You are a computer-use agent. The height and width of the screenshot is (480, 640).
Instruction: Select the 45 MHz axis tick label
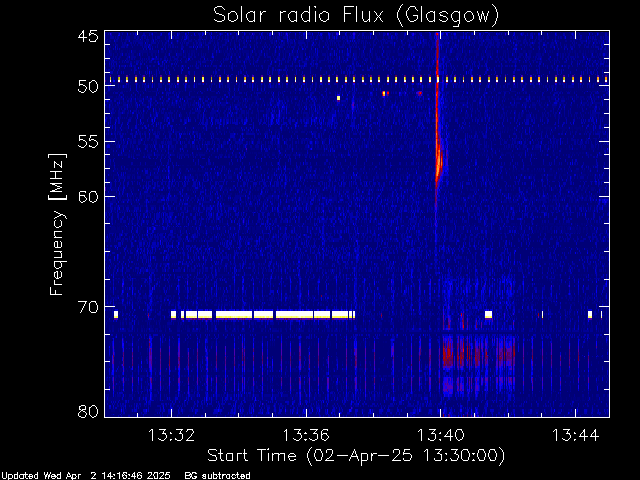88,36
